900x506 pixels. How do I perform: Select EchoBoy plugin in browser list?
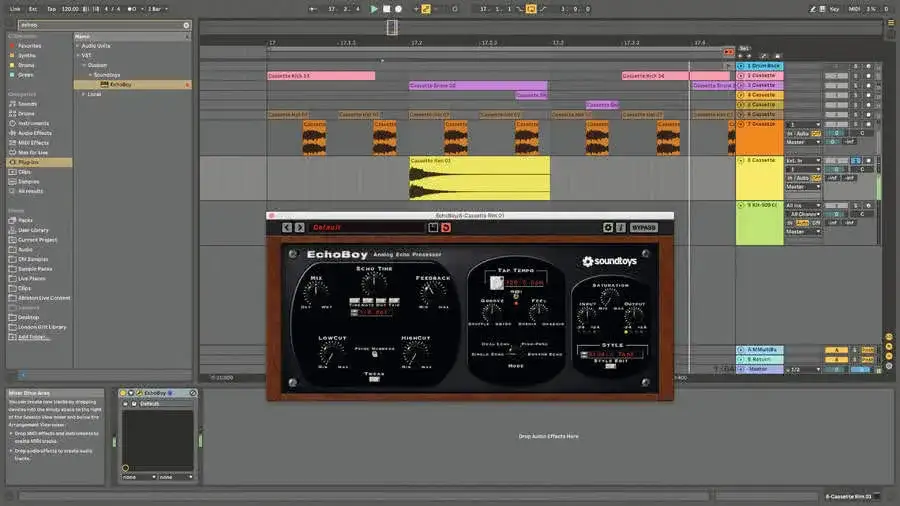(133, 84)
